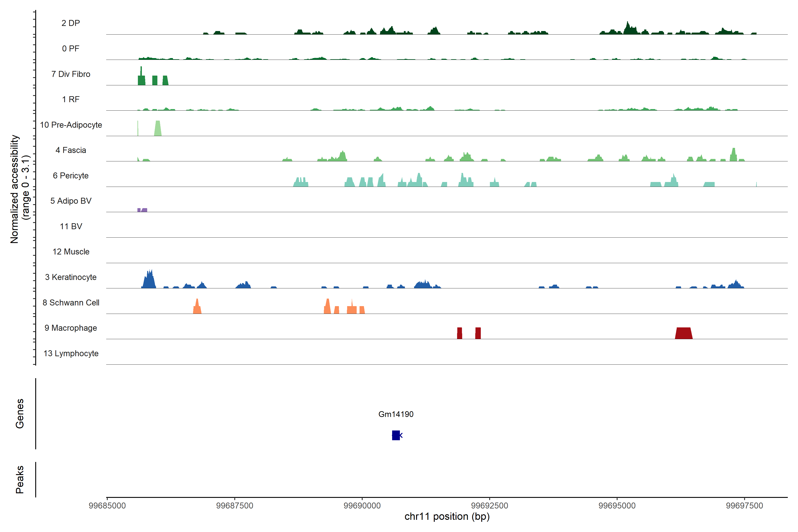Click the wide dark red Macrophage peak
The width and height of the screenshot is (798, 532).
(683, 333)
